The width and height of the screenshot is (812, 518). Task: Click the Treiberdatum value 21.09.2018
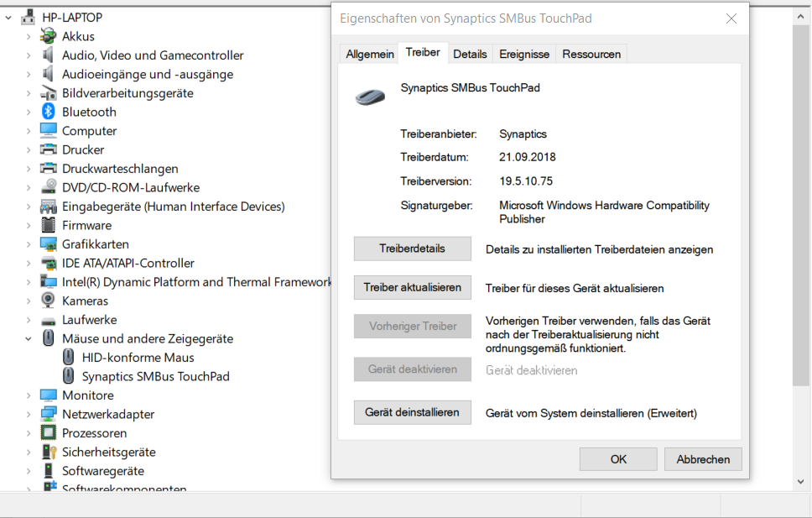(527, 157)
